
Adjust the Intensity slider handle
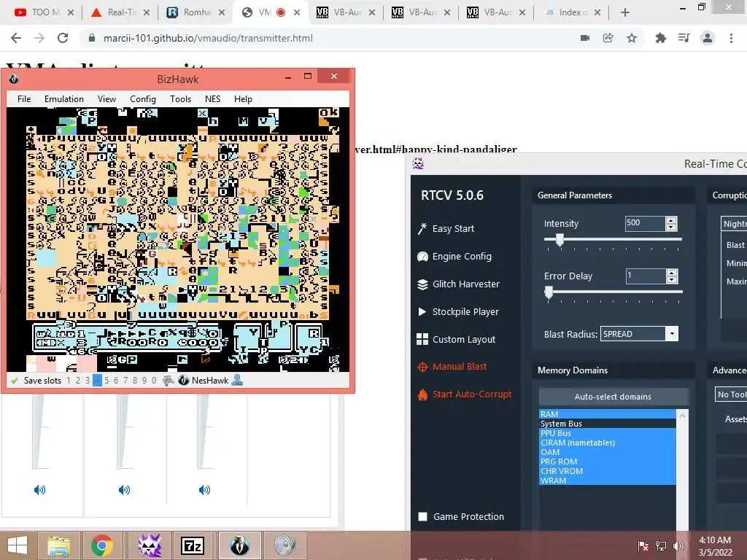click(x=560, y=240)
